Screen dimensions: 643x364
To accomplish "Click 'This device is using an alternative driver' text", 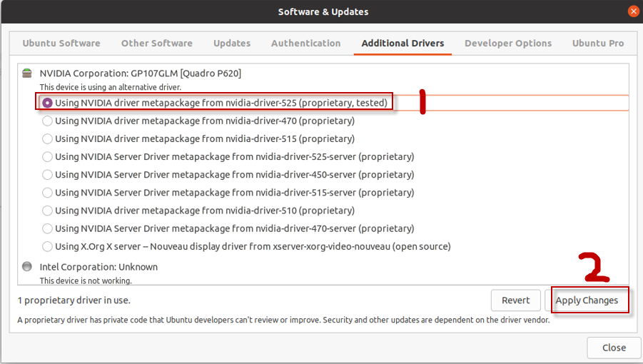I will (111, 87).
